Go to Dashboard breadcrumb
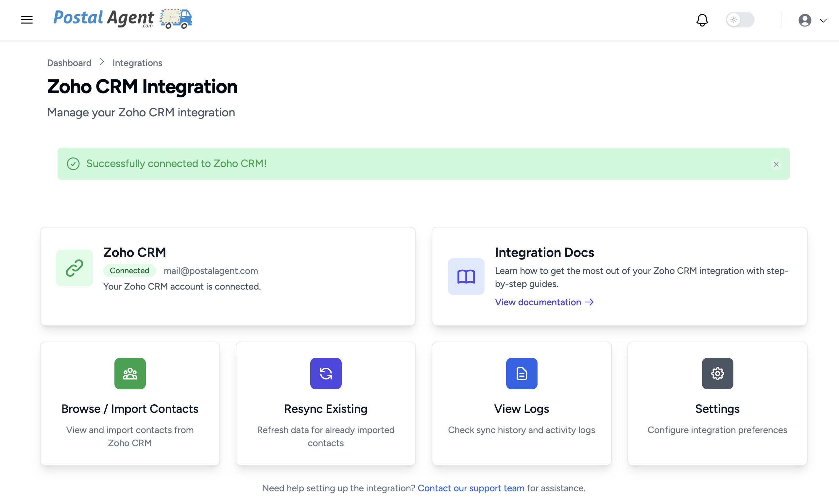The image size is (839, 504). coord(69,63)
